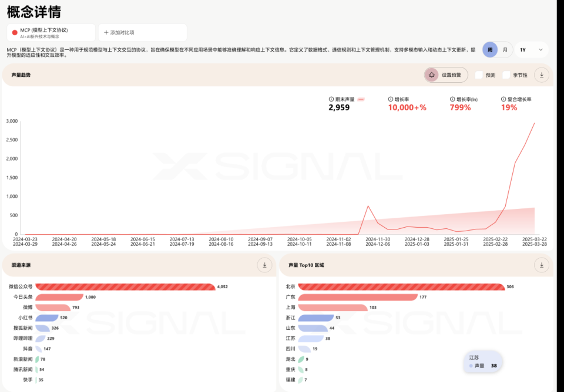
Task: Download the 渠道来源 chart data
Action: tap(264, 265)
